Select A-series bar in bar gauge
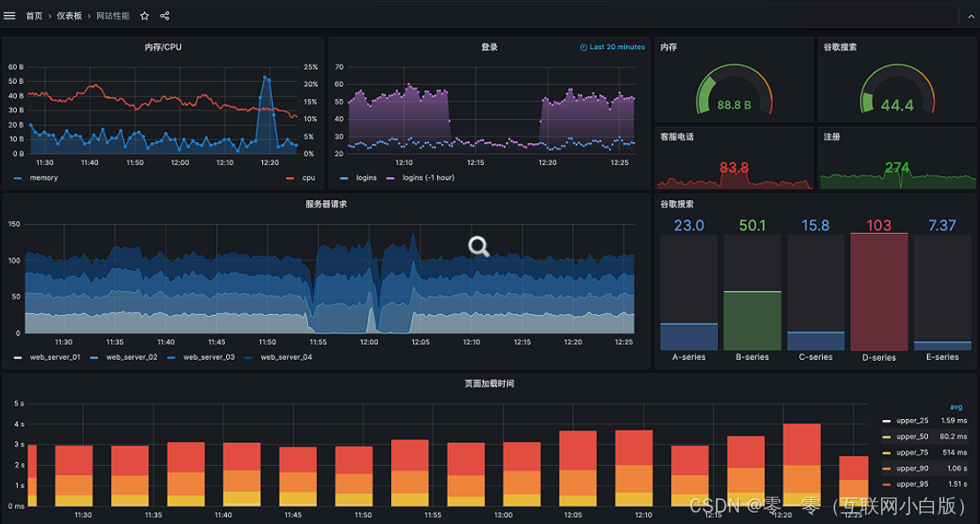The image size is (980, 524). tap(689, 337)
